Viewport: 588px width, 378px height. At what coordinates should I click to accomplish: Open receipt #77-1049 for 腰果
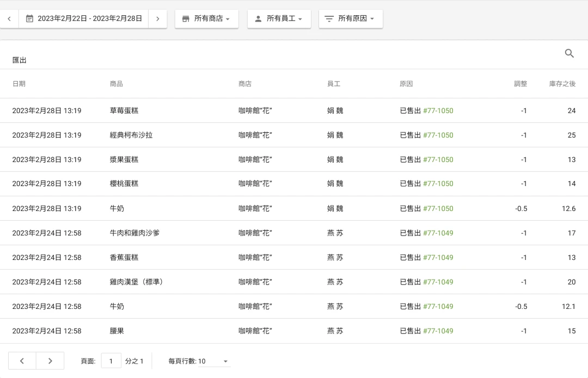(438, 331)
